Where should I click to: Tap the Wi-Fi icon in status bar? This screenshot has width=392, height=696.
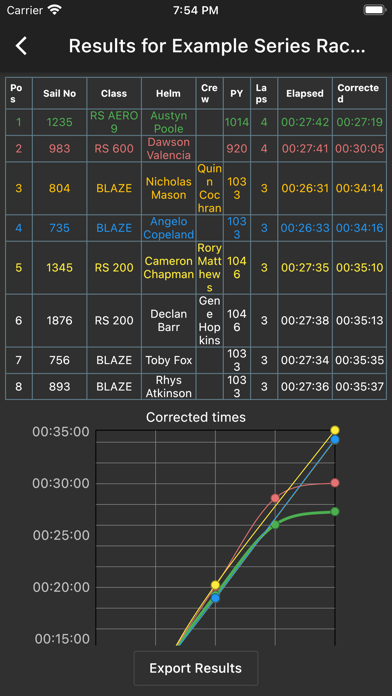[54, 10]
